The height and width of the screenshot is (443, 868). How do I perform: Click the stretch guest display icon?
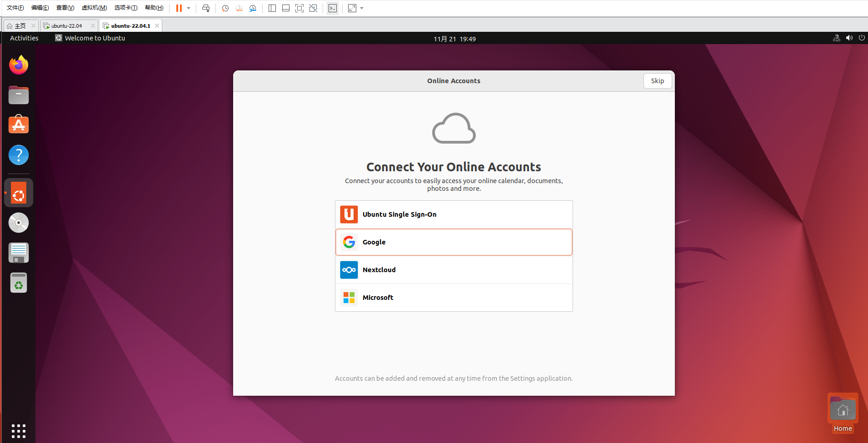click(352, 8)
